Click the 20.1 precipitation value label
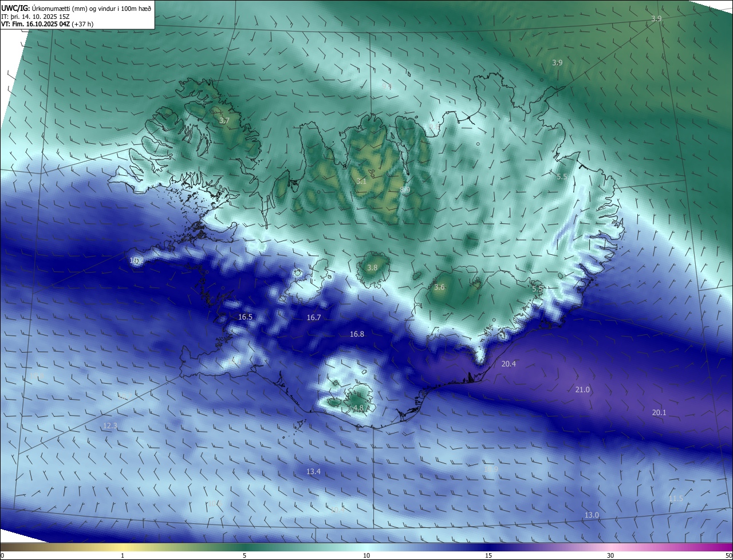 coord(659,412)
